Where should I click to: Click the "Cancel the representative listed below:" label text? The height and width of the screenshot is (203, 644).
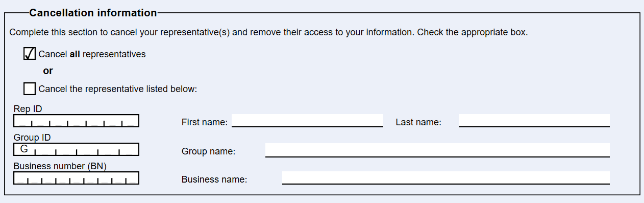[x=118, y=89]
